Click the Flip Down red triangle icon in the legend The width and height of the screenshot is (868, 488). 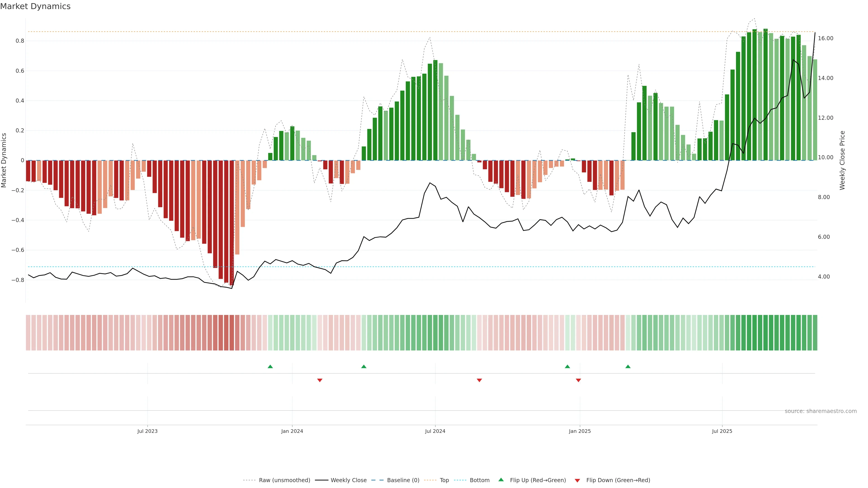[577, 481]
